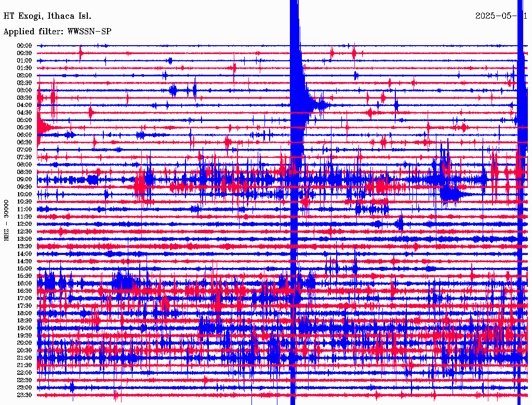
Task: Select the 06:30 time row label
Action: [24, 142]
